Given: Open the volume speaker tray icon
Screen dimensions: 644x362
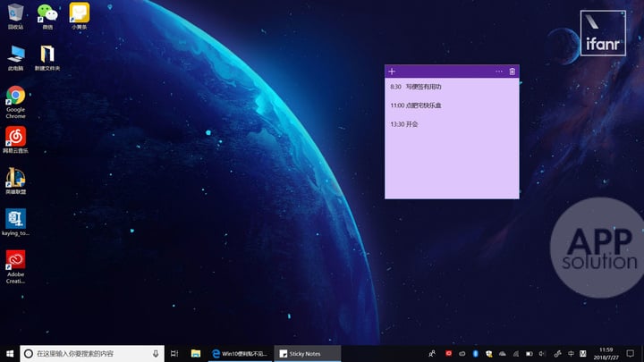Looking at the screenshot, I should (x=543, y=353).
